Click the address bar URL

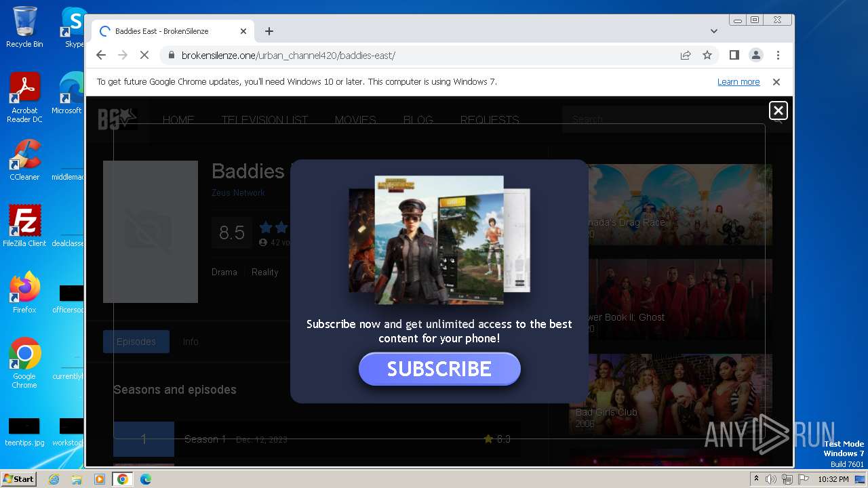point(288,56)
